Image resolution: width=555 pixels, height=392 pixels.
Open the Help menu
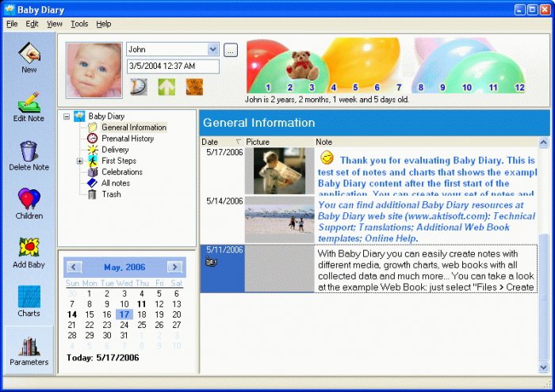pos(104,24)
